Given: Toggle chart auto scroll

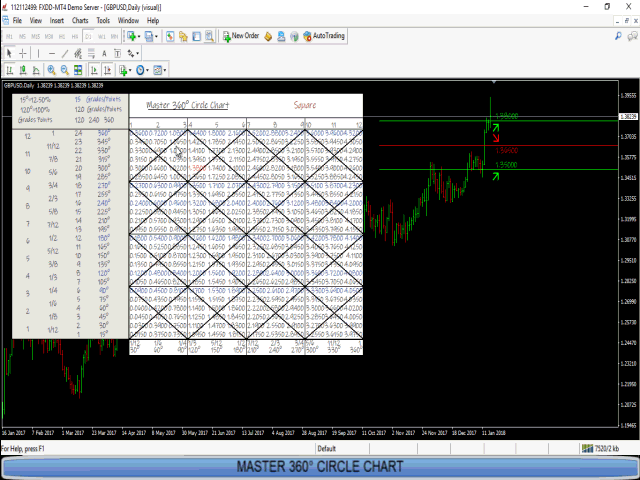Looking at the screenshot, I should 94,70.
